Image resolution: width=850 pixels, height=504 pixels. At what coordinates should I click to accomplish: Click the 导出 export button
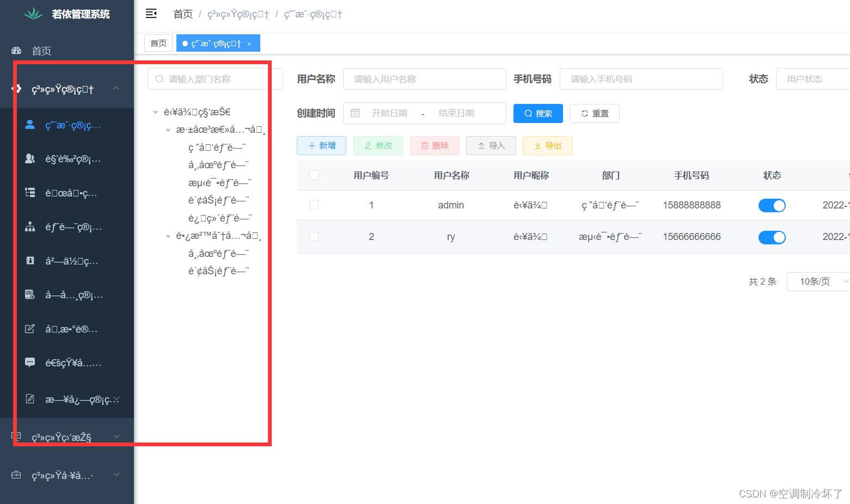tap(547, 145)
